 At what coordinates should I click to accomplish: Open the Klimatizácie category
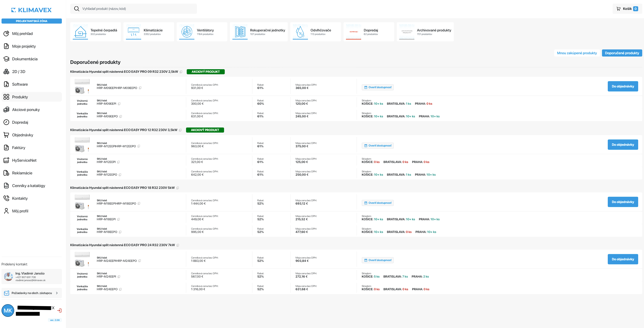click(149, 32)
